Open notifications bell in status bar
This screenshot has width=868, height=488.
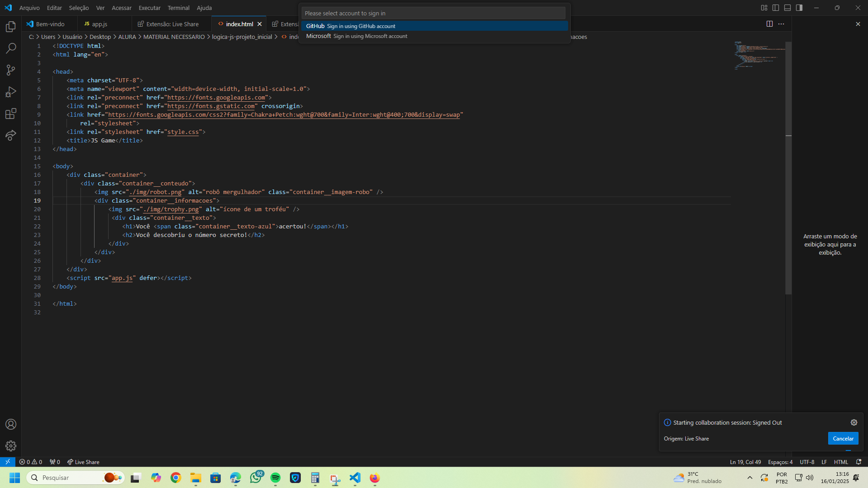pyautogui.click(x=859, y=462)
